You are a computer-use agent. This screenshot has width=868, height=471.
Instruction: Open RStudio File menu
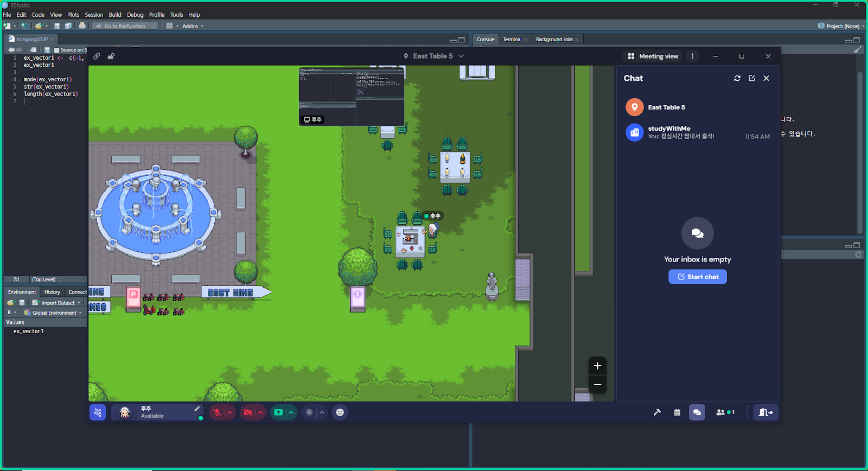tap(7, 15)
